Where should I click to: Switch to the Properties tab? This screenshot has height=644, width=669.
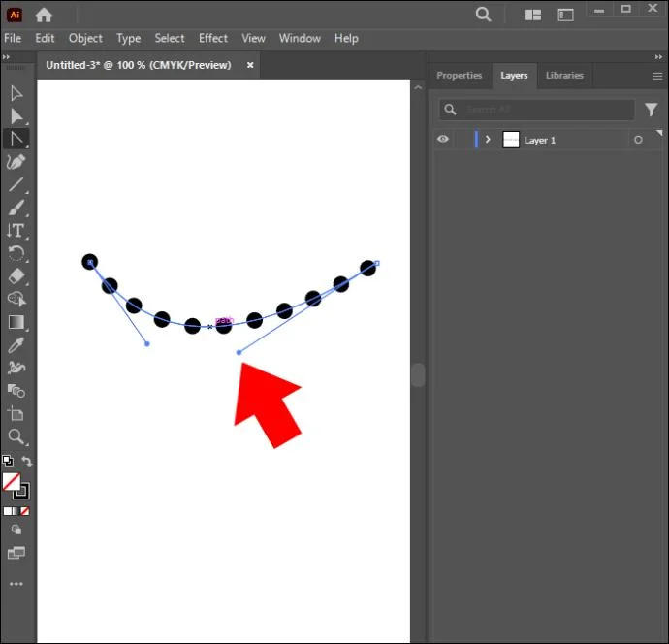459,76
